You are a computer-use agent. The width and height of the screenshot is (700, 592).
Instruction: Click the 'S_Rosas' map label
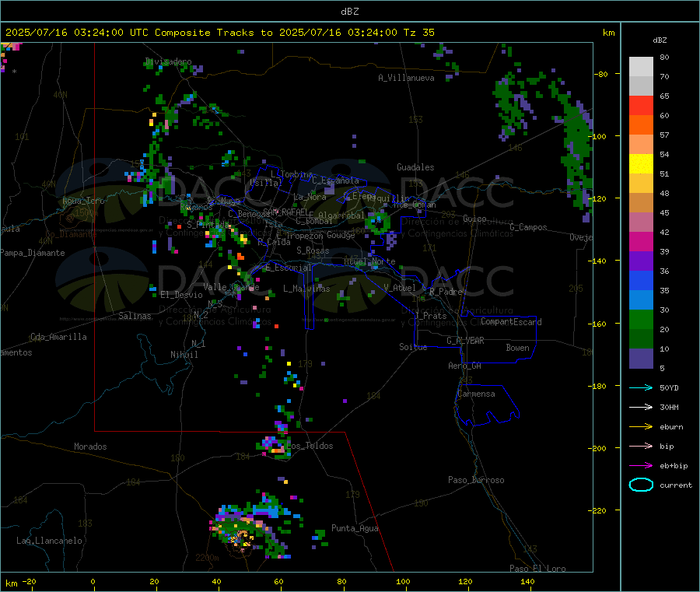[313, 250]
